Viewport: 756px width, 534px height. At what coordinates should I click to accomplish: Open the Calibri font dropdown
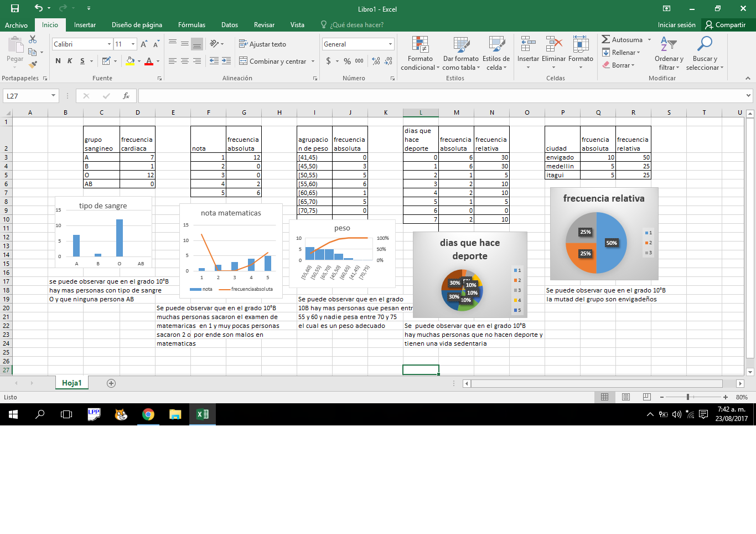pos(108,44)
